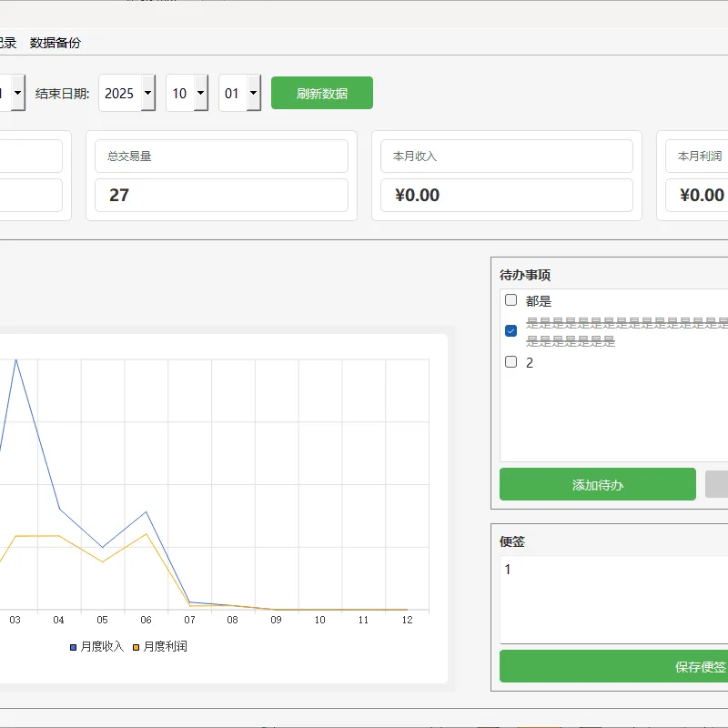
Task: Click the 月度利润 orange legend swatch
Action: click(x=136, y=647)
